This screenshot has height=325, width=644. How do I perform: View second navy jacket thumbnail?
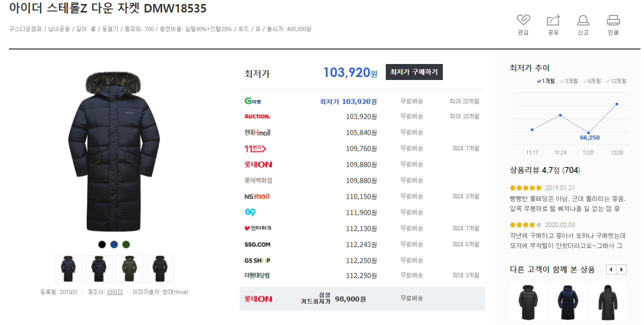(x=99, y=268)
